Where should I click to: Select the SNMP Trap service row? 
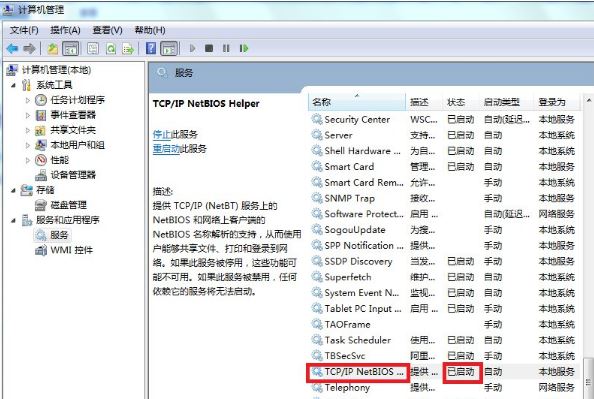(x=443, y=198)
